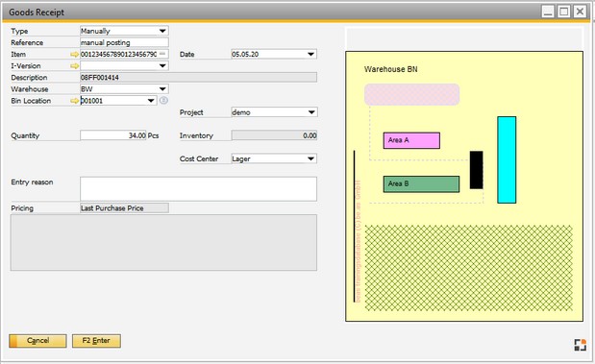Viewport: 595px width, 364px height.
Task: Click the Entry reason text box
Action: tap(198, 189)
